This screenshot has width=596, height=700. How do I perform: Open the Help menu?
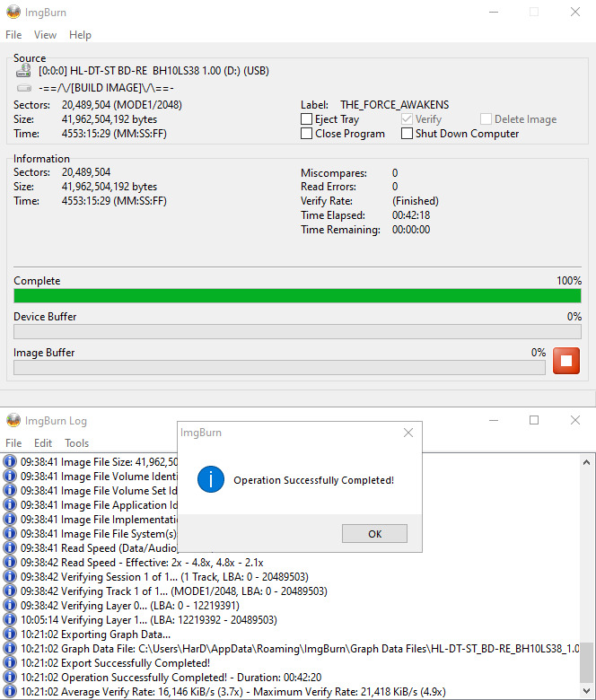[x=80, y=35]
